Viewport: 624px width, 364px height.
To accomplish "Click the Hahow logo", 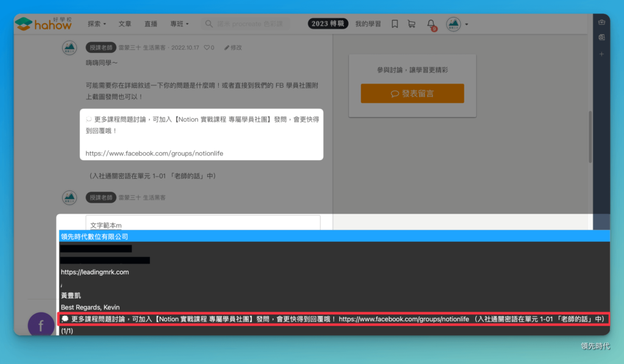I will pyautogui.click(x=43, y=24).
